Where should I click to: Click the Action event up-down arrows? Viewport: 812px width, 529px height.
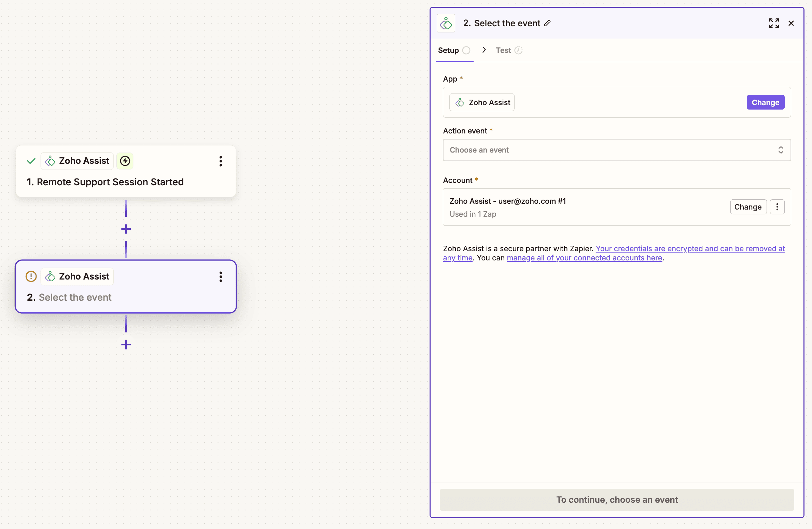coord(781,150)
